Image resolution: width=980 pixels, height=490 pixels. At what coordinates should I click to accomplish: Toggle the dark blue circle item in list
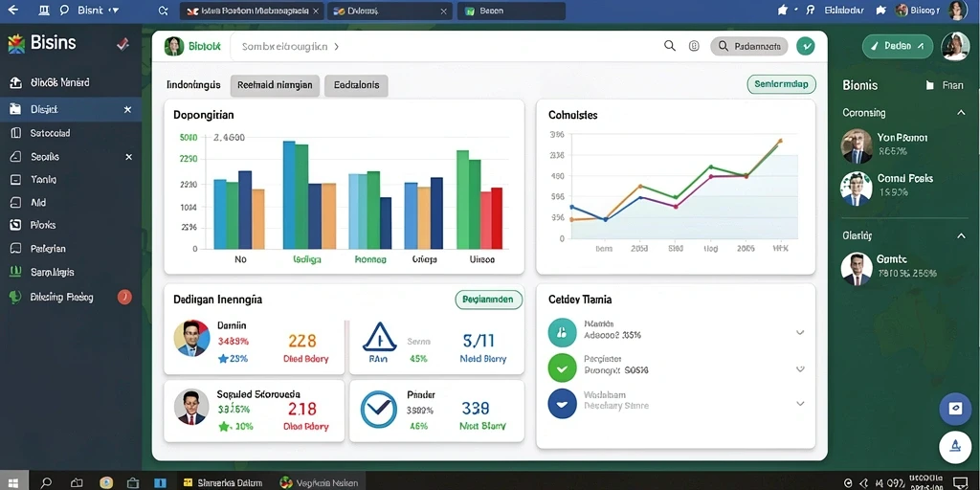tap(562, 403)
